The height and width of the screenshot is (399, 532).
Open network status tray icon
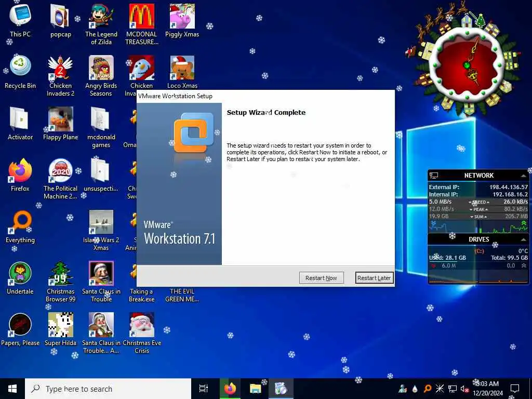[x=453, y=389]
